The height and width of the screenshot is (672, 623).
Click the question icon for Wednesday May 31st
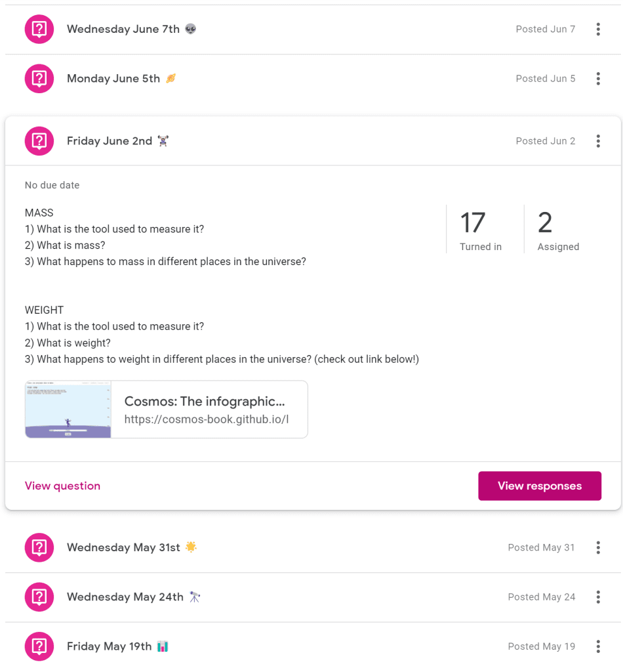(x=39, y=547)
